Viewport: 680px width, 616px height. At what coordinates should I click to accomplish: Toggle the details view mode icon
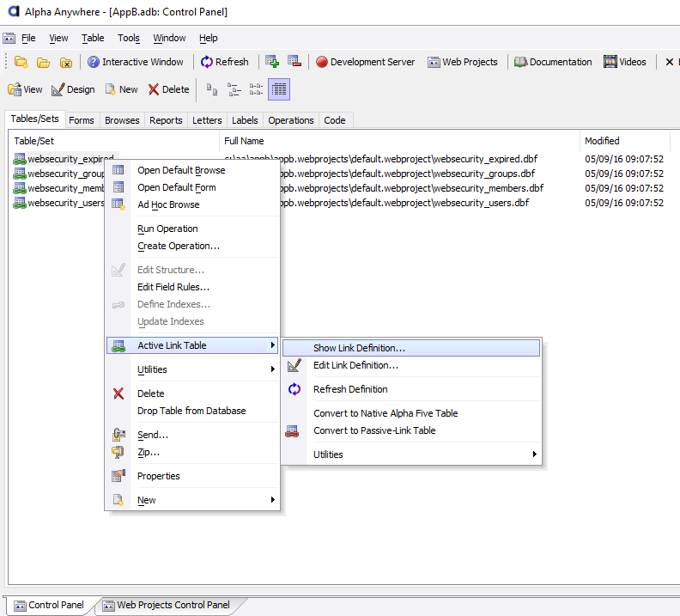tap(279, 89)
